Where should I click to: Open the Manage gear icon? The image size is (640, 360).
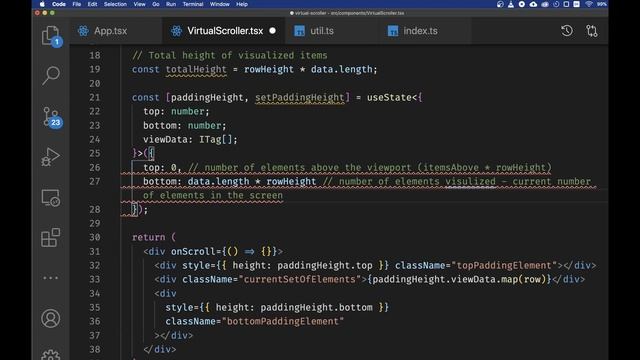point(51,355)
